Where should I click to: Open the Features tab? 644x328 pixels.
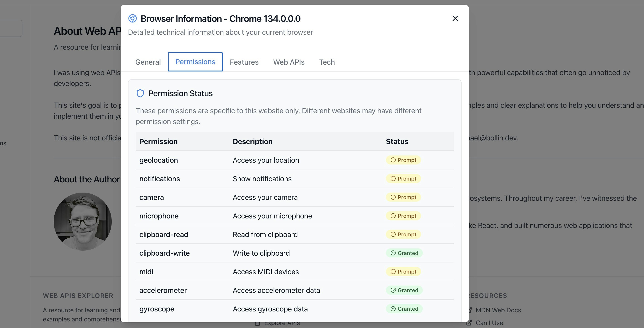pos(244,62)
